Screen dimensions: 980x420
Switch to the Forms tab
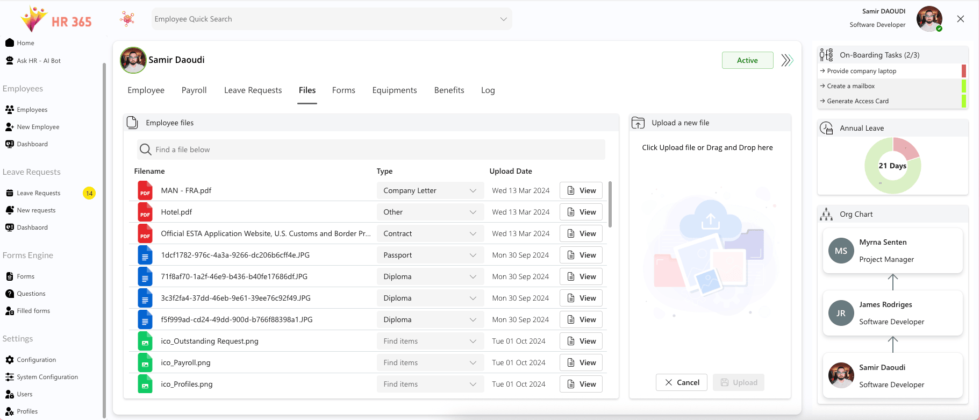click(x=344, y=90)
